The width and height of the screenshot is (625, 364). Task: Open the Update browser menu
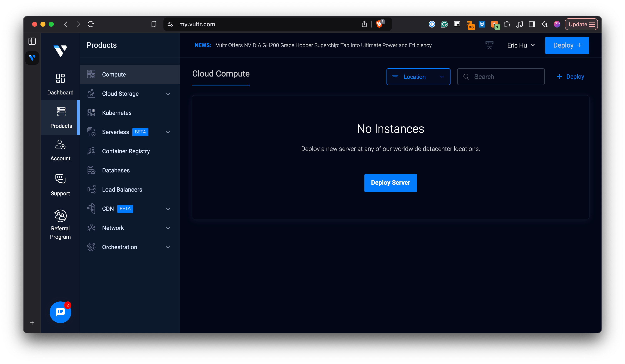point(581,24)
